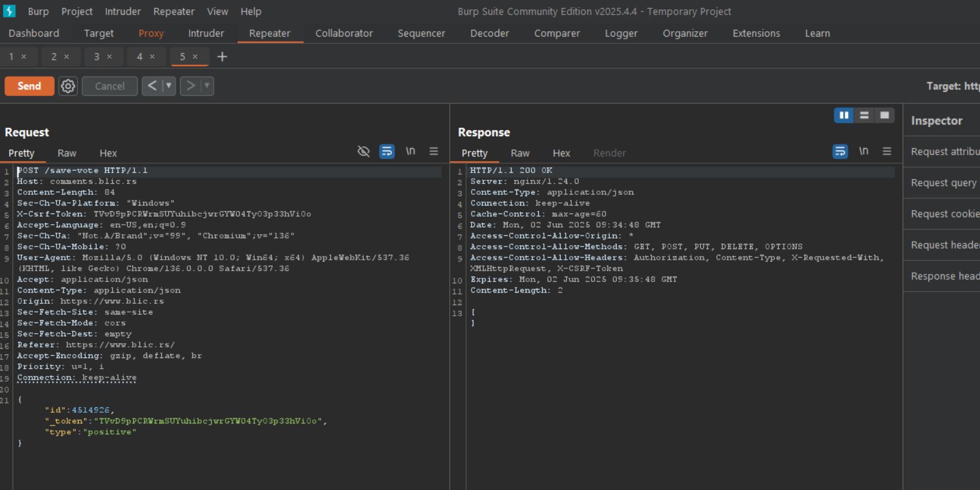980x490 pixels.
Task: Select top-bottom stacked layout icon
Action: [x=864, y=115]
